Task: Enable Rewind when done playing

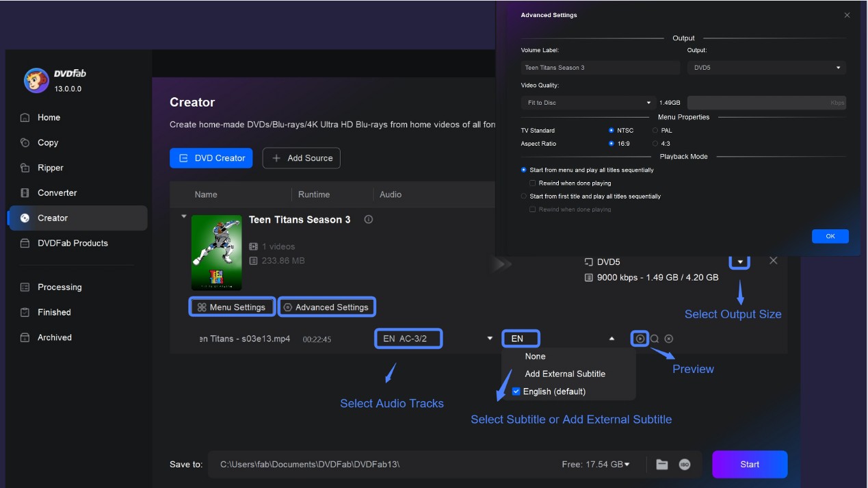Action: (x=532, y=183)
